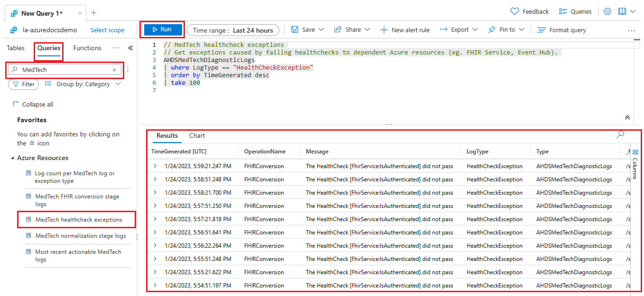Expand the 5:55:21.622 PM result row
This screenshot has width=644, height=296.
pos(155,272)
